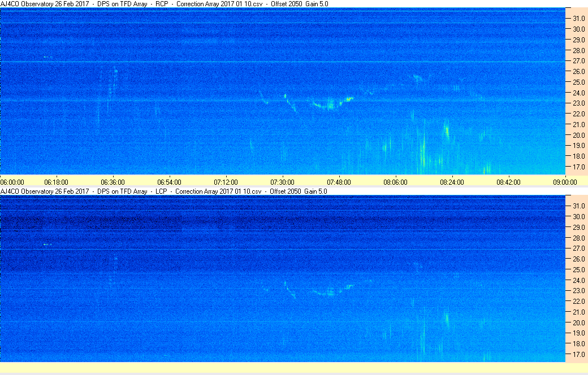Screen dimensions: 588x375
Task: Pick 18.0 on the RCP frequency axis
Action: (x=578, y=156)
